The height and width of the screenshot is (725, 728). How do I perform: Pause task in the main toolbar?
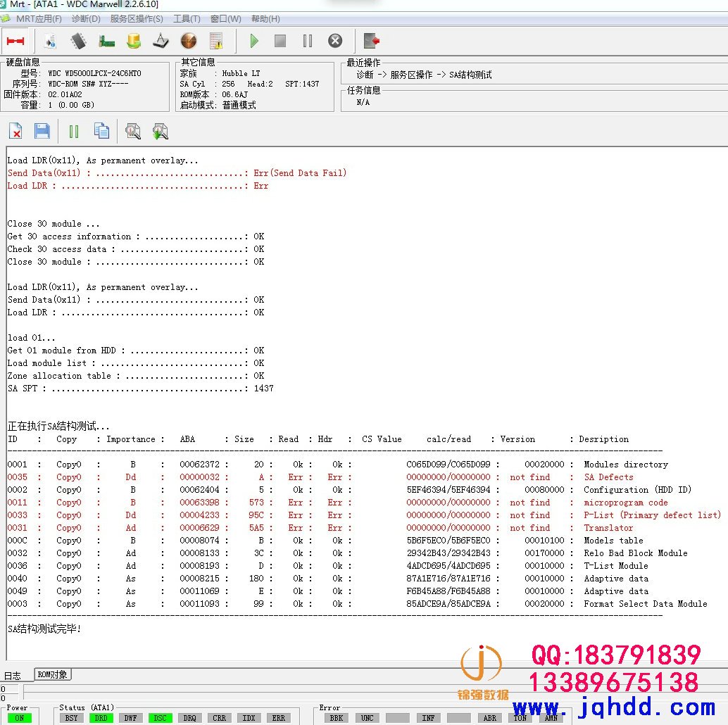point(308,42)
